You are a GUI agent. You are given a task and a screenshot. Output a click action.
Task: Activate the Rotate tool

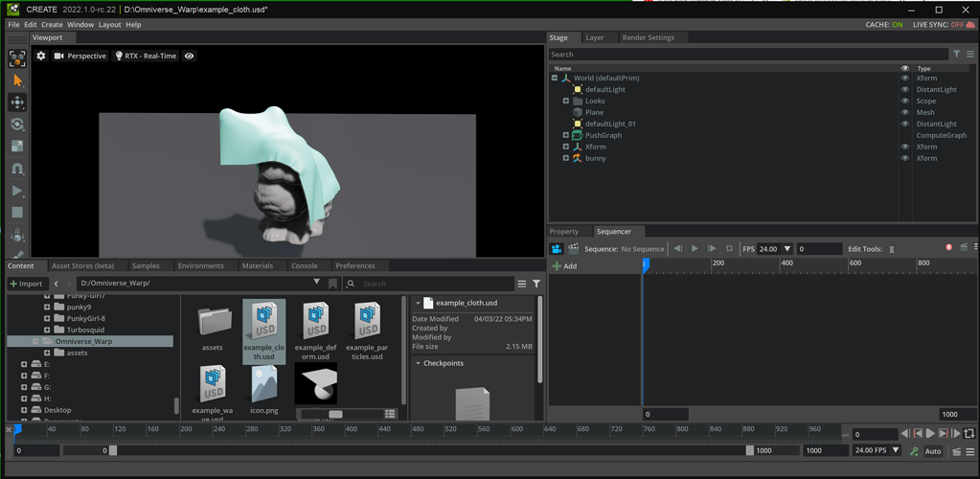[17, 125]
